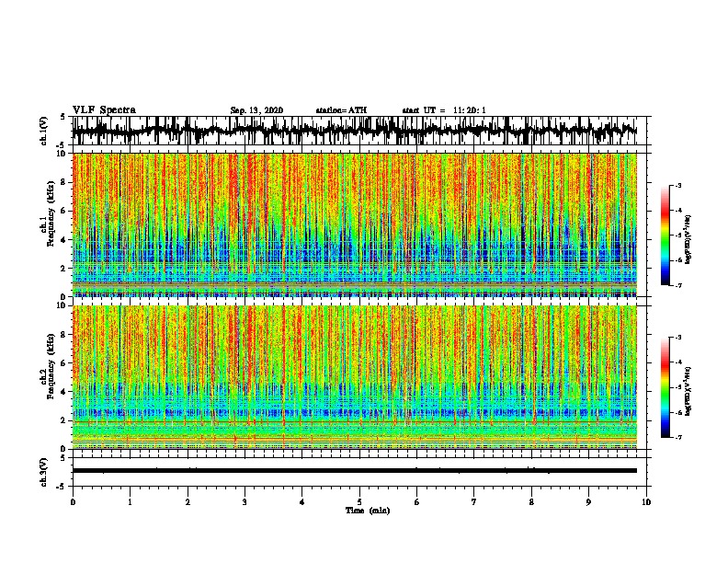Click the time axis tick label '8'
Viewport: 728px width, 563px height.
[x=531, y=502]
